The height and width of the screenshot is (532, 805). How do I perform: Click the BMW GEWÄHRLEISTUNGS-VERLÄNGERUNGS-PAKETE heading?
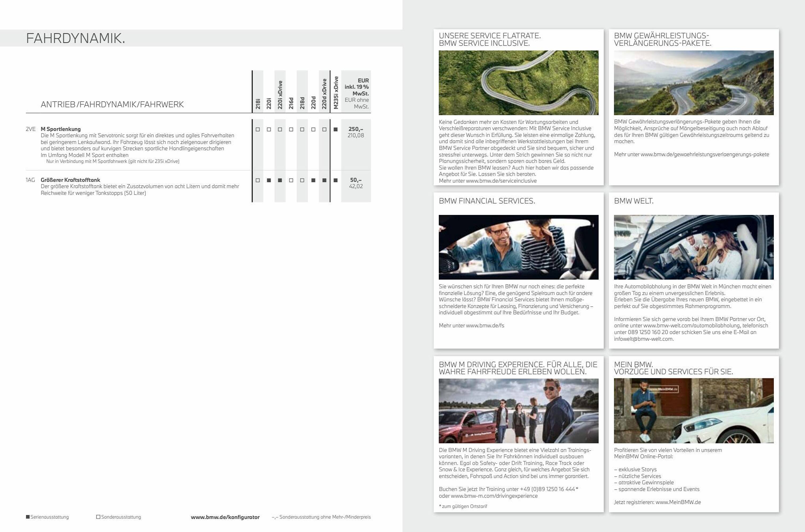[x=662, y=39]
